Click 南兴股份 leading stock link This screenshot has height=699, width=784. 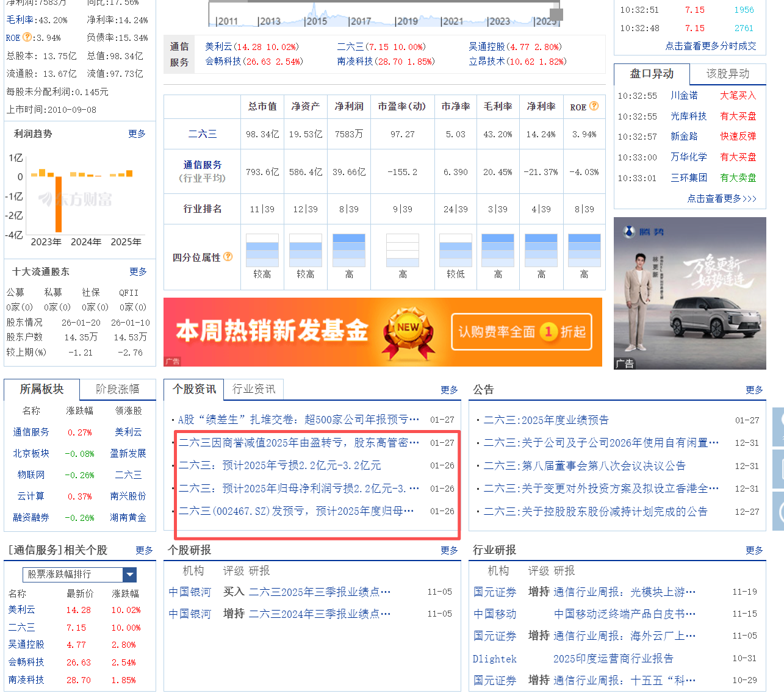tap(128, 496)
